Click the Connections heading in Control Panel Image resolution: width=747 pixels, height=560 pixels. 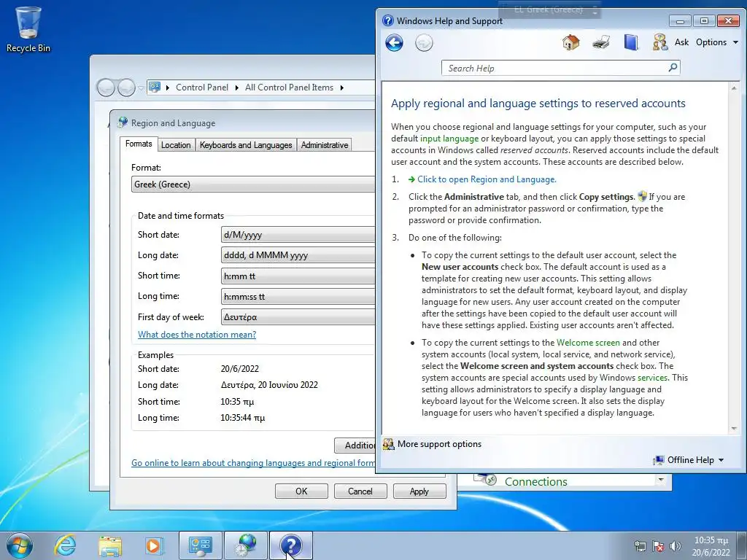[x=536, y=482]
